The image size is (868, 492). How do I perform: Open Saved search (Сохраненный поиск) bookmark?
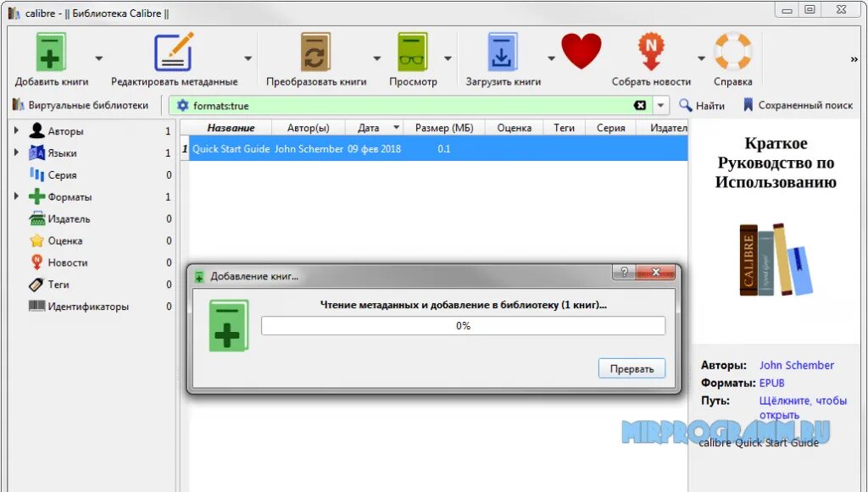point(797,105)
